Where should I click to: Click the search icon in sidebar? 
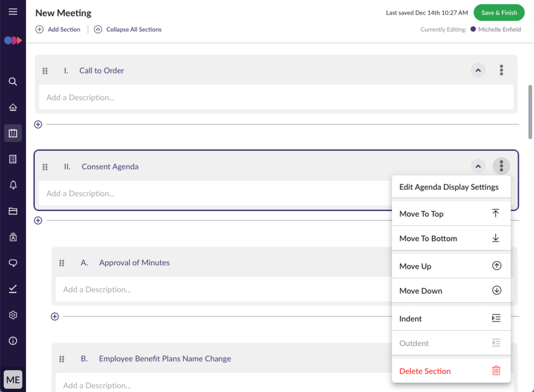coord(13,82)
